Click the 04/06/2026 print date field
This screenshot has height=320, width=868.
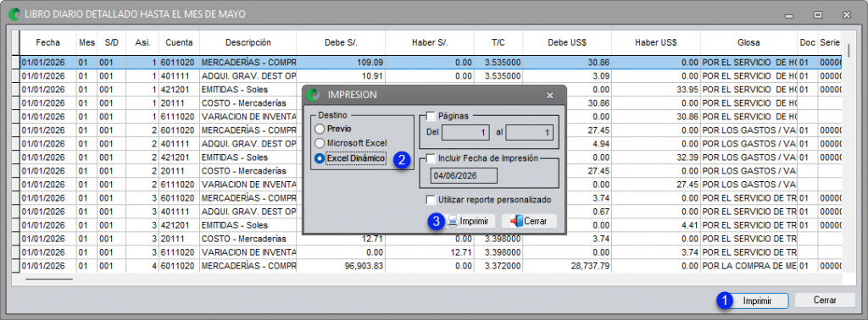pos(464,176)
